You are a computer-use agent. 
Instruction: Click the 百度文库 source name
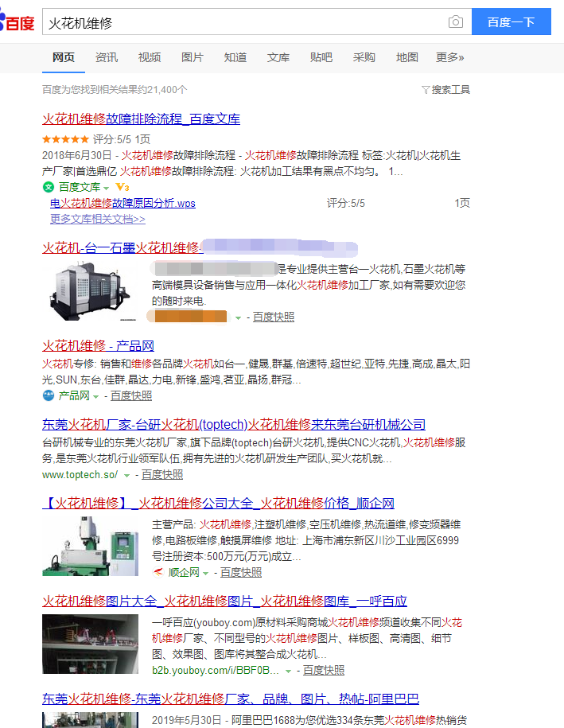[x=80, y=187]
